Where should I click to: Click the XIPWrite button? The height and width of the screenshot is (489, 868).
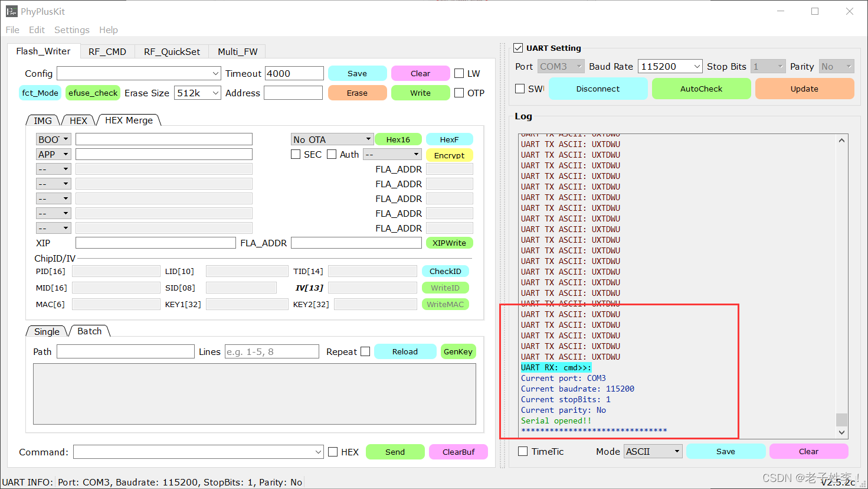point(449,243)
